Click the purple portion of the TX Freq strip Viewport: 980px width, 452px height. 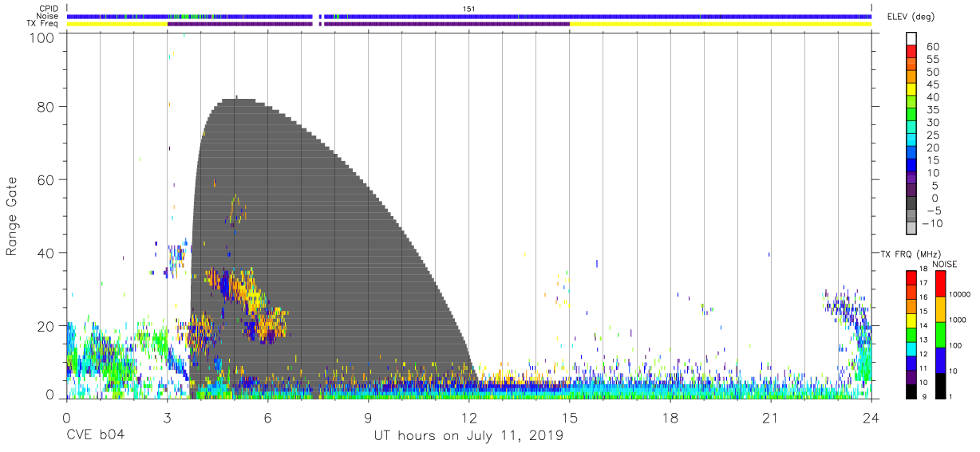coord(367,24)
